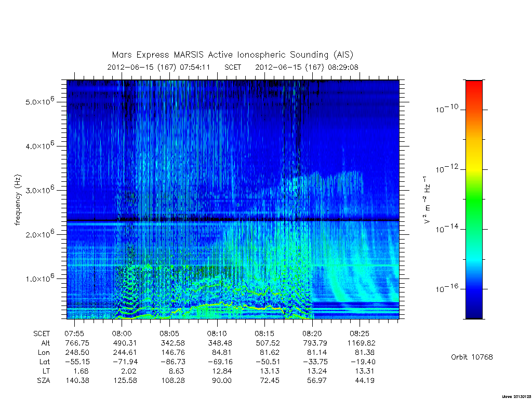Click the 'Lat' row header

coord(45,362)
